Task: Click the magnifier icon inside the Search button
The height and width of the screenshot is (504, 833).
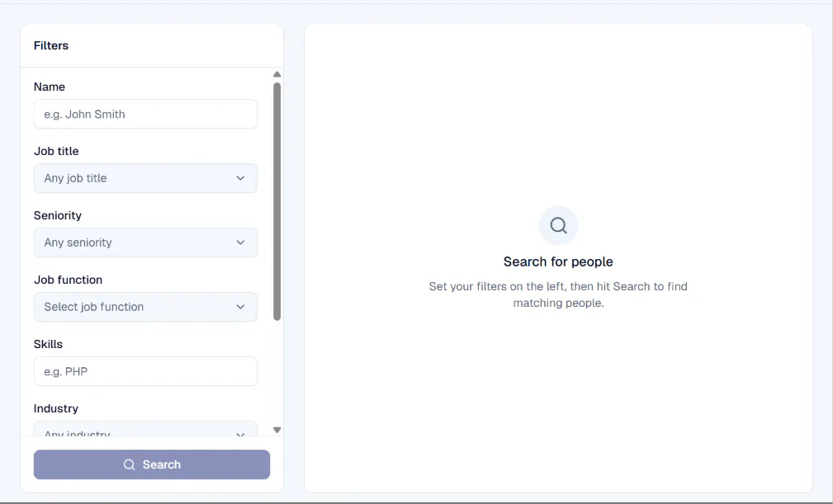Action: [x=129, y=464]
